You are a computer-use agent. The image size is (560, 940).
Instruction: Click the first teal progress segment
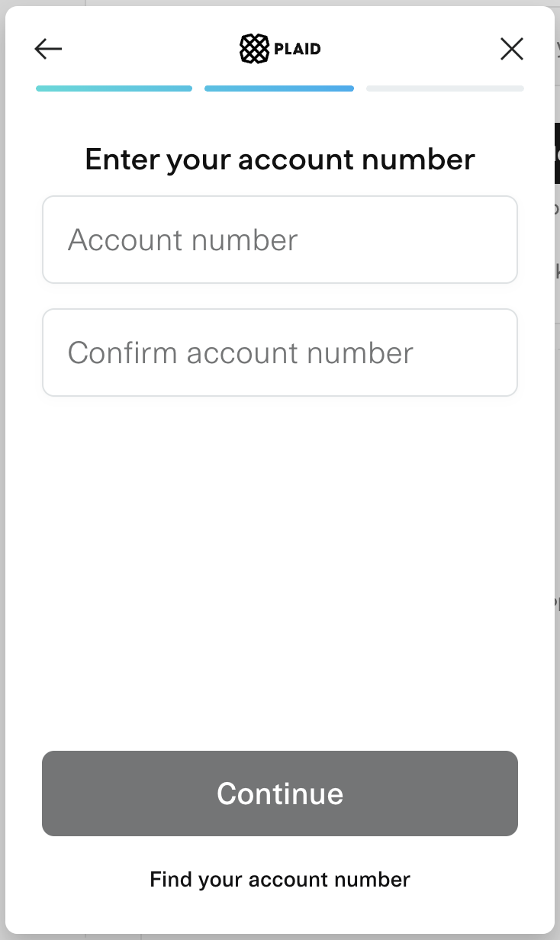point(114,89)
